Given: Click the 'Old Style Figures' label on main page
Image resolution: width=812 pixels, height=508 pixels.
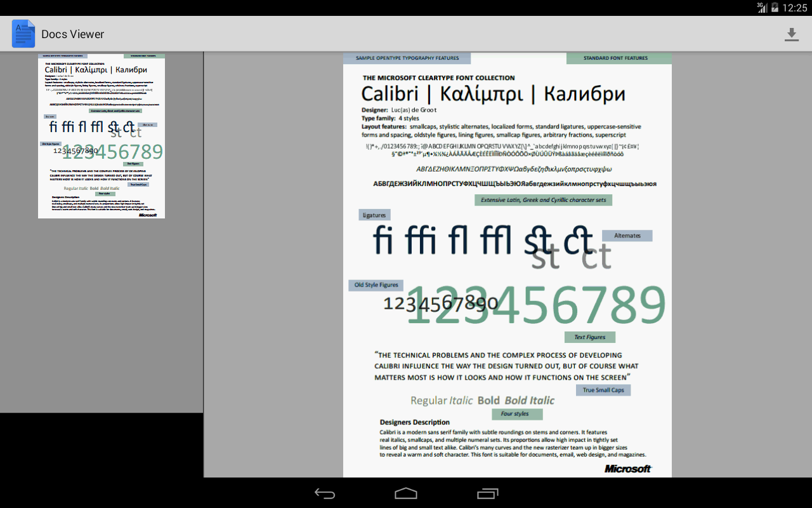Looking at the screenshot, I should click(376, 285).
